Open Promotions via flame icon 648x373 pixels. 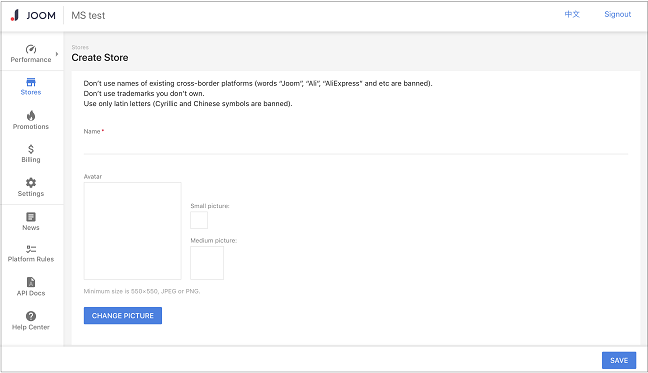click(x=31, y=116)
